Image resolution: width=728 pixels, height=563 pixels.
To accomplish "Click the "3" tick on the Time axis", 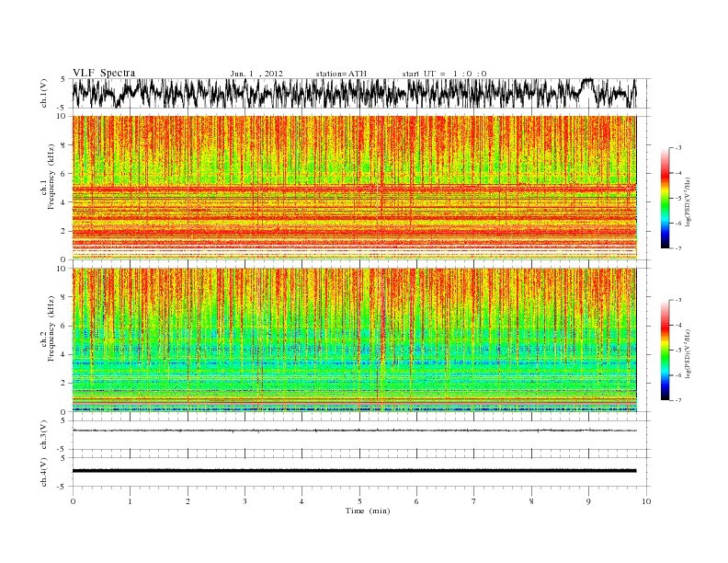I will [245, 501].
